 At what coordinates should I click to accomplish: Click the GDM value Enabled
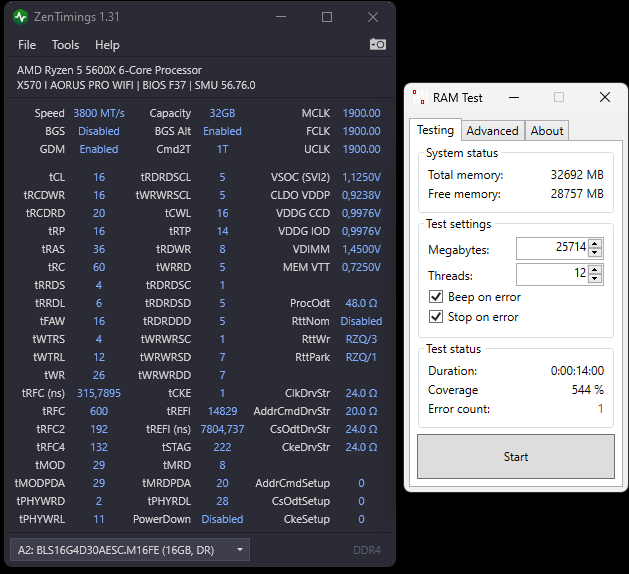(99, 149)
